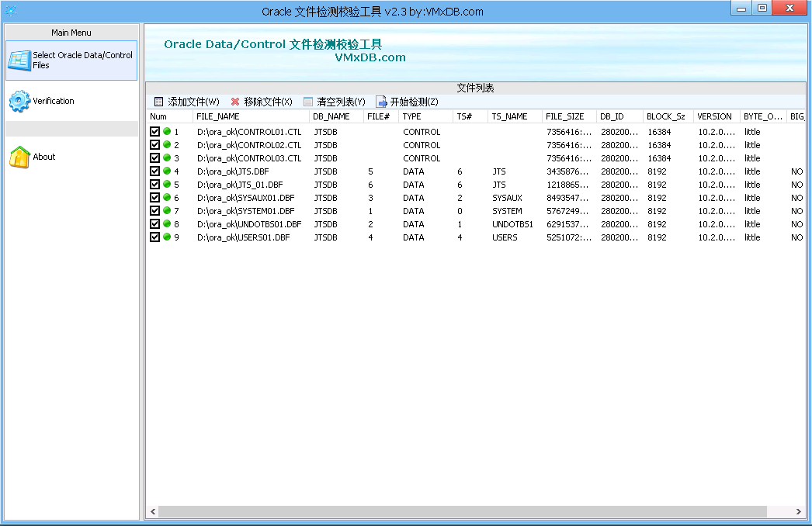Start detection with 开始检测(Z) button
This screenshot has width=812, height=526.
(x=408, y=102)
